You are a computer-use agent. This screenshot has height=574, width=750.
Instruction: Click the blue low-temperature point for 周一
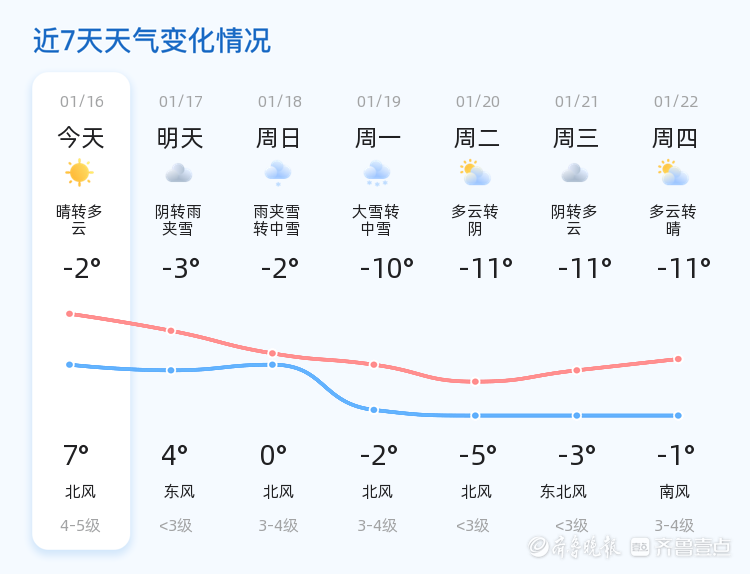374,410
